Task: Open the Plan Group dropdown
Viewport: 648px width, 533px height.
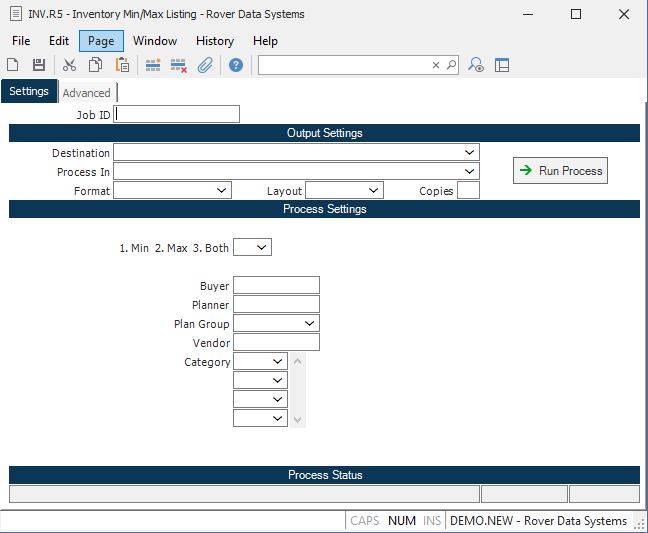Action: pos(310,324)
